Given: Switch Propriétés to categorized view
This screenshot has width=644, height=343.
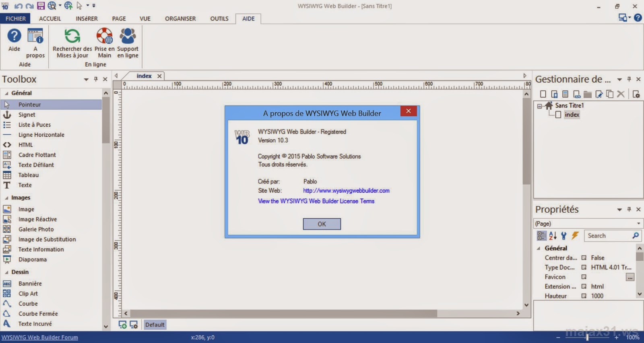Looking at the screenshot, I should 541,236.
